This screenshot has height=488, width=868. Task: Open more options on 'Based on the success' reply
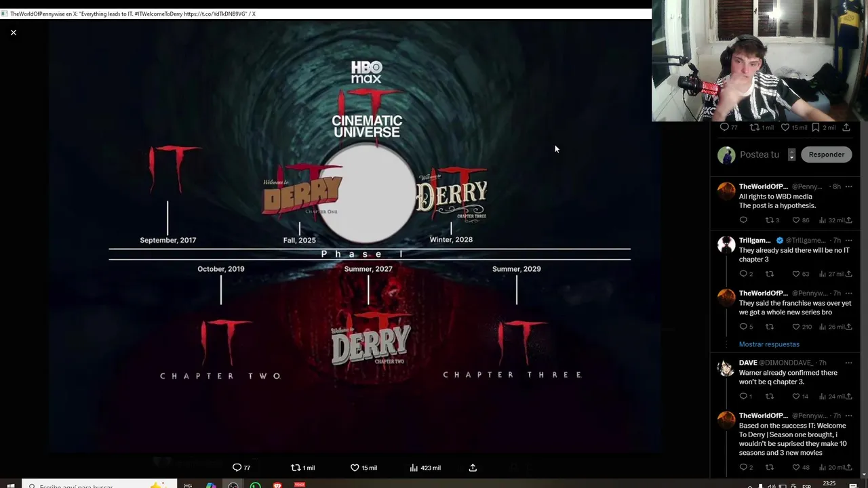[848, 415]
